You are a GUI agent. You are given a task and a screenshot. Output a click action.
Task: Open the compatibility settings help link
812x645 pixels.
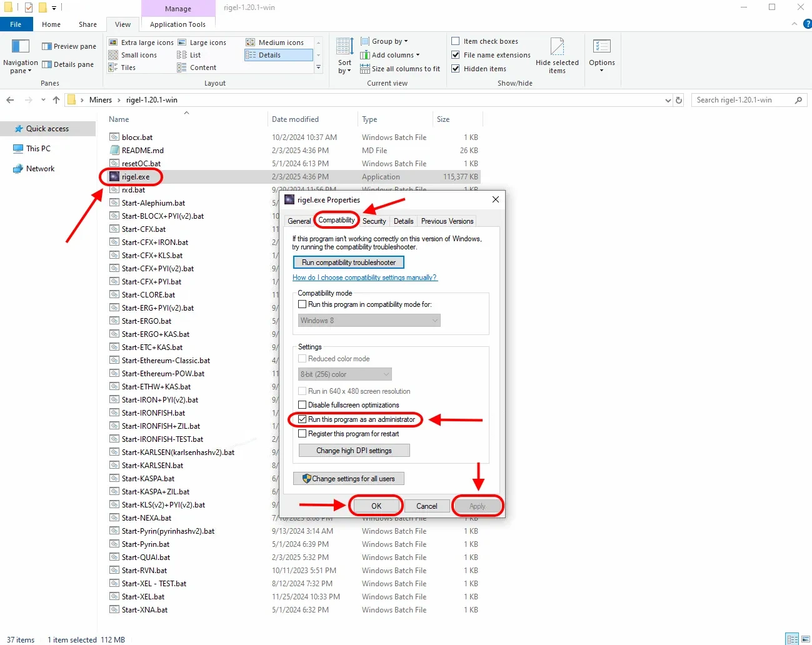(x=364, y=277)
